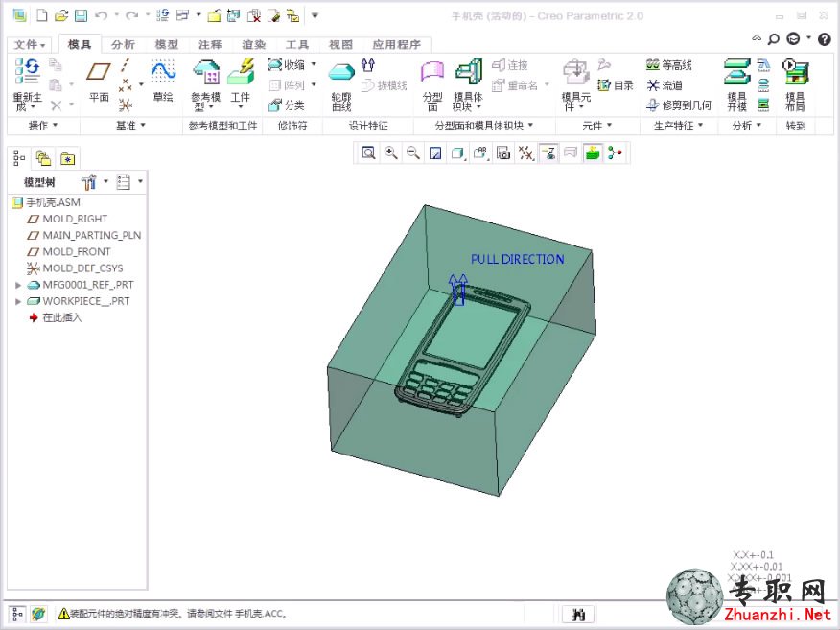Click the Regenerate (重新生成) ribbon icon
Viewport: 840px width, 630px height.
27,84
